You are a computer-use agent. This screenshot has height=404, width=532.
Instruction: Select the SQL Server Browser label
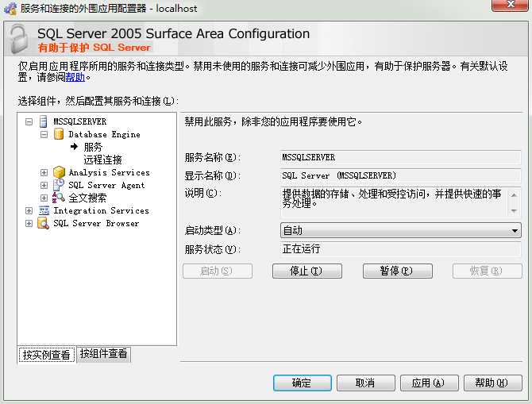pos(96,224)
